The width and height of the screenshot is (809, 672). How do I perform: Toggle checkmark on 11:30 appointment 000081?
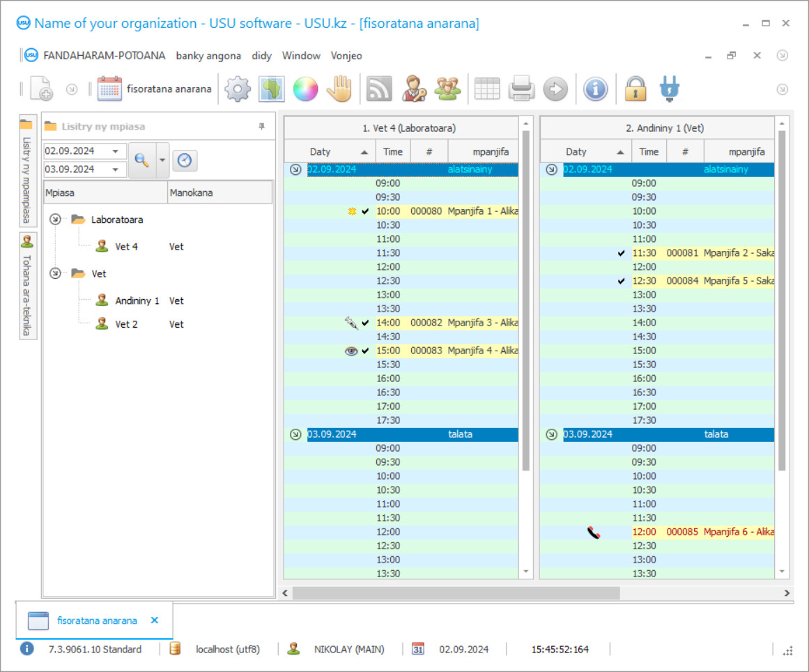621,253
